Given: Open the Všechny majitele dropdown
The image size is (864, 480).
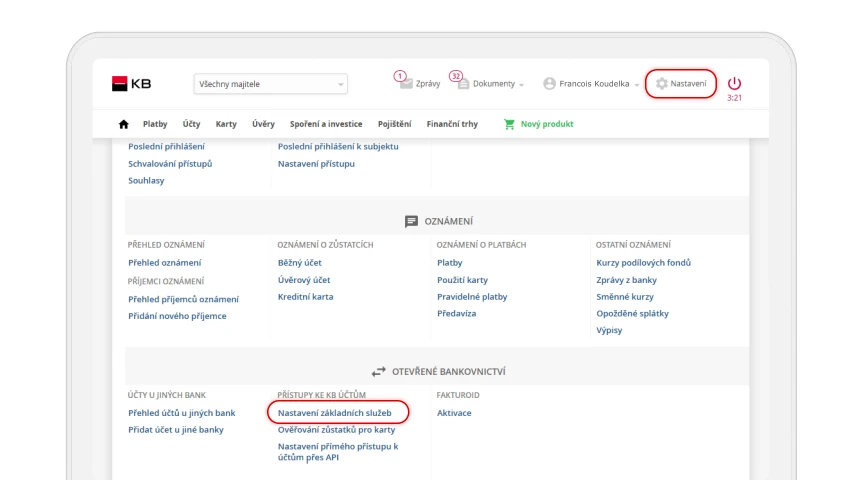Looking at the screenshot, I should pyautogui.click(x=271, y=84).
